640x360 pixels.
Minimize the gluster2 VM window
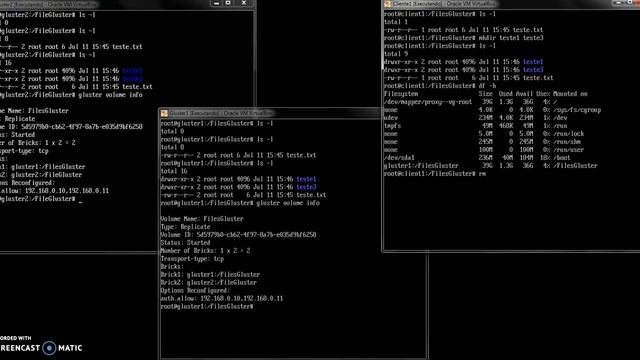[x=217, y=3]
